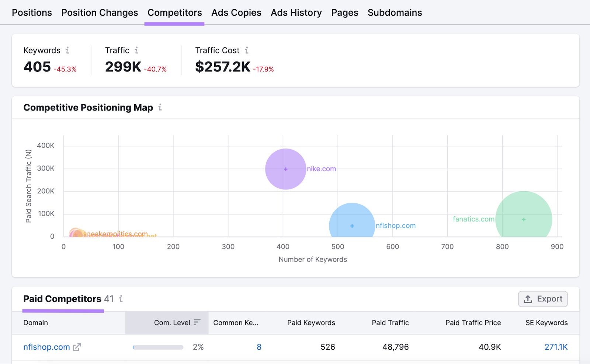The height and width of the screenshot is (364, 590).
Task: Click the sort icon on Com. Level column
Action: [198, 322]
